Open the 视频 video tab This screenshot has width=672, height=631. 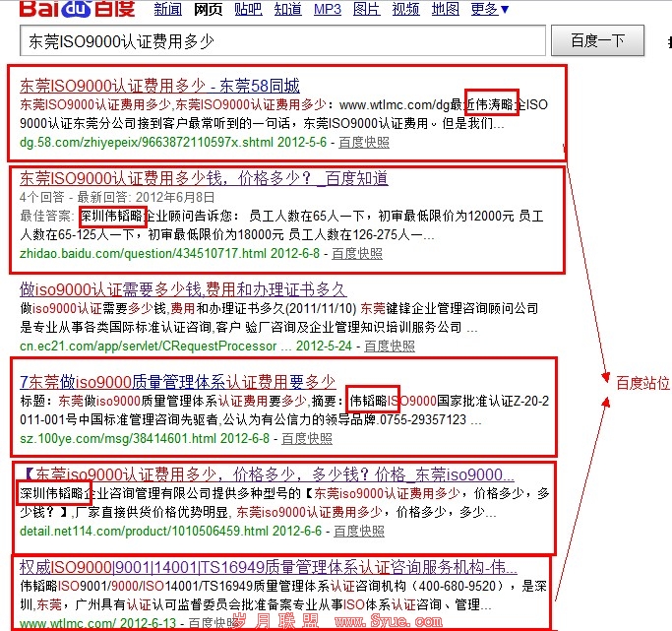tap(406, 9)
